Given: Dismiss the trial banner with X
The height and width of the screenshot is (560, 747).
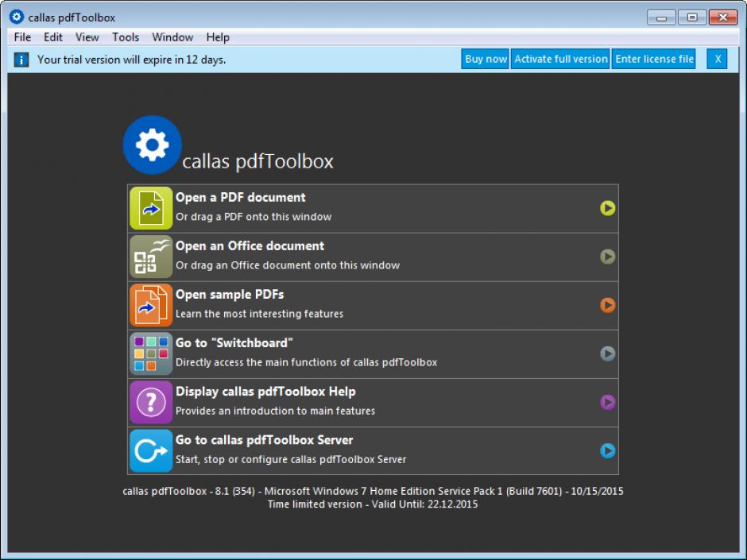Looking at the screenshot, I should tap(717, 59).
